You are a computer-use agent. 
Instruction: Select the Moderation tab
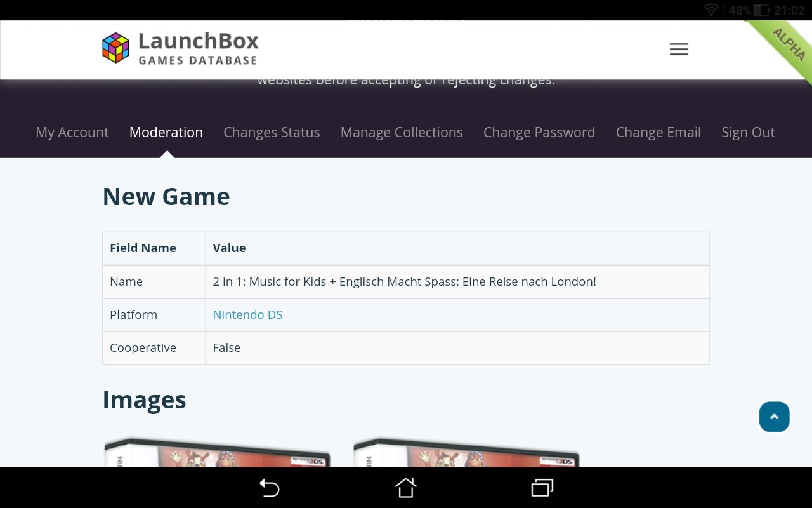pyautogui.click(x=166, y=132)
